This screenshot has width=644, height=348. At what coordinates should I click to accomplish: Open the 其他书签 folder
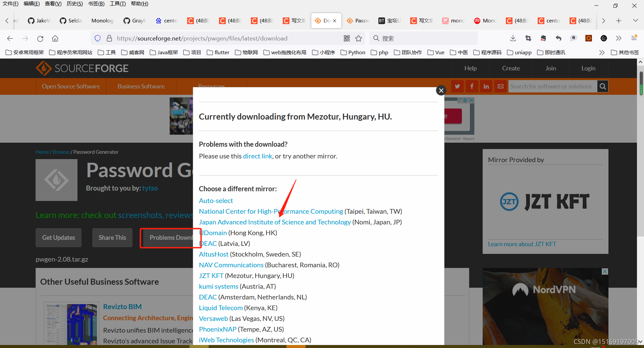tap(625, 53)
